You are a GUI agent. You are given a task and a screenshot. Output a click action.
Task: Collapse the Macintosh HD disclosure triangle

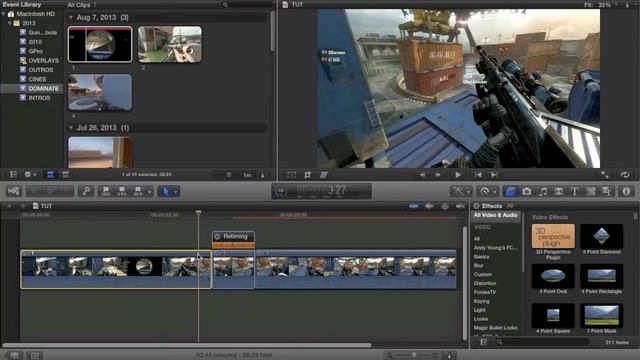click(4, 14)
